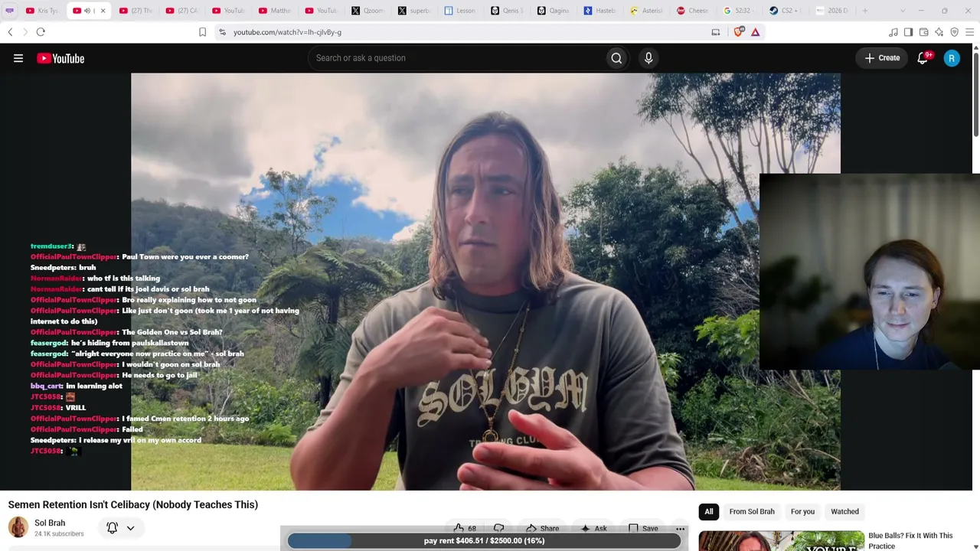Click the search magnifier button
The height and width of the screenshot is (551, 980).
click(x=616, y=58)
